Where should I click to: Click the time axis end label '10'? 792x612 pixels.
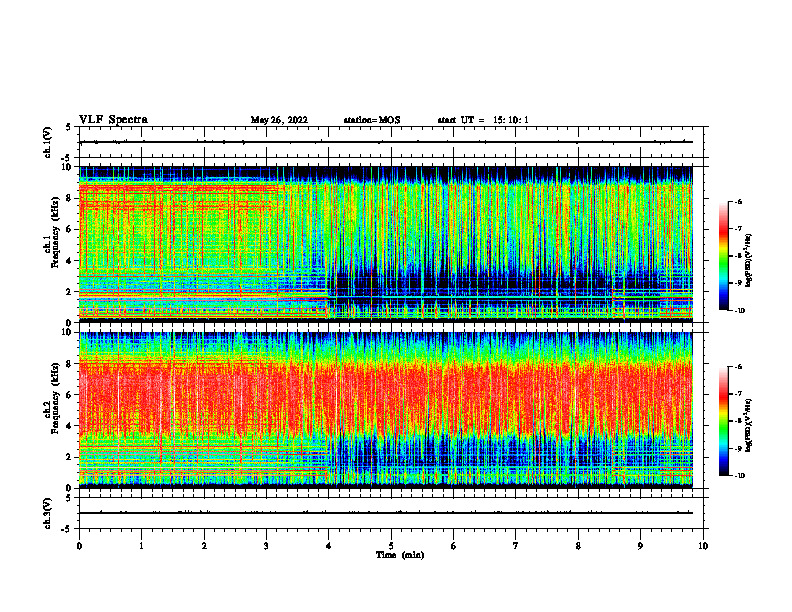tap(703, 546)
